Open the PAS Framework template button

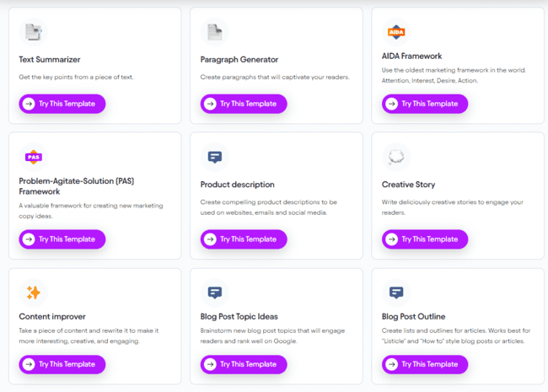pos(62,239)
